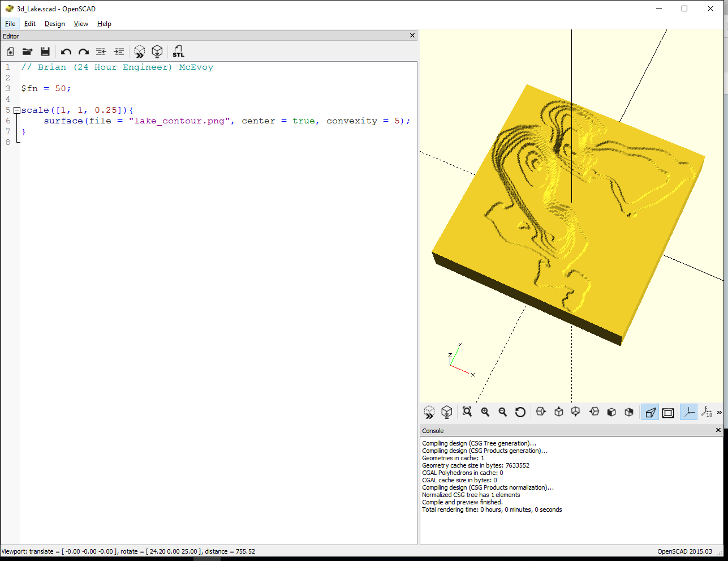728x561 pixels.
Task: Toggle perspective projection in the viewport
Action: (x=650, y=412)
